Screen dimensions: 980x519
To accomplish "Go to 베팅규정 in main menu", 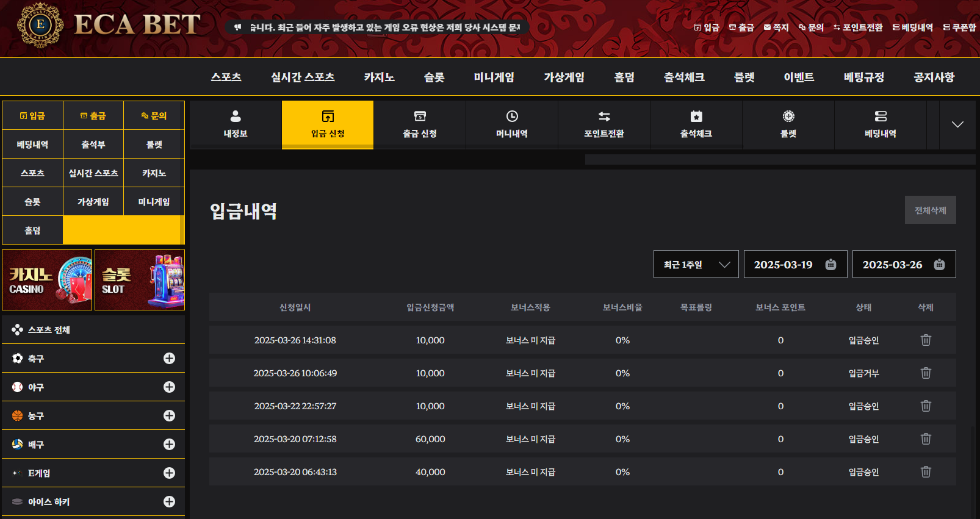I will pyautogui.click(x=863, y=77).
